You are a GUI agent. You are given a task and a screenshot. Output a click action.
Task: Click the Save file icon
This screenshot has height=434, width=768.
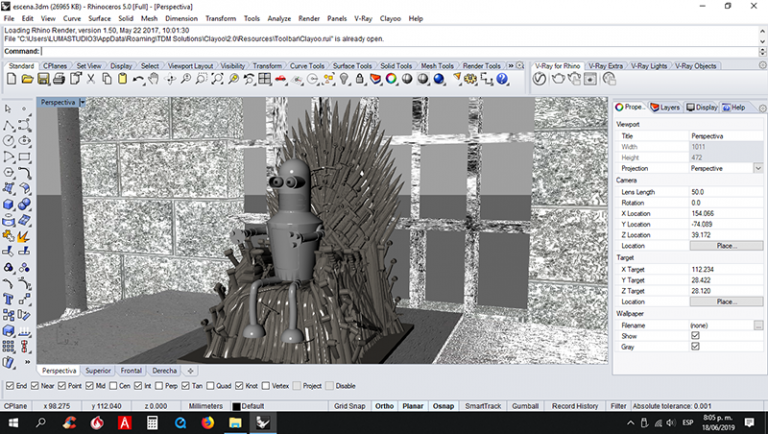(x=43, y=78)
